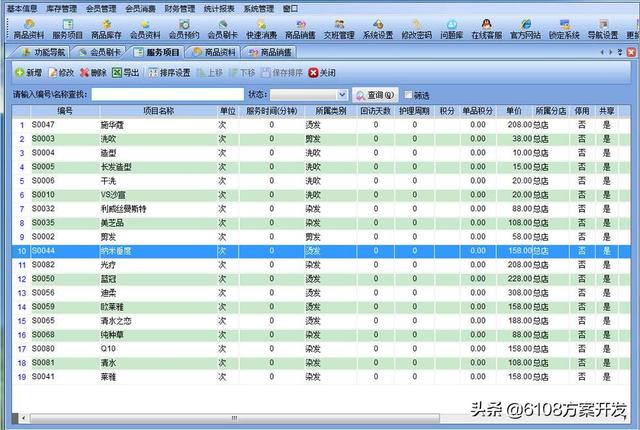Click 导出 to export the list

coord(126,73)
